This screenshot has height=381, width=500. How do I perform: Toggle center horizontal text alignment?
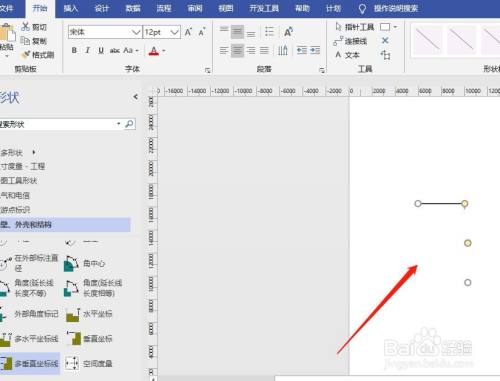coord(237,51)
